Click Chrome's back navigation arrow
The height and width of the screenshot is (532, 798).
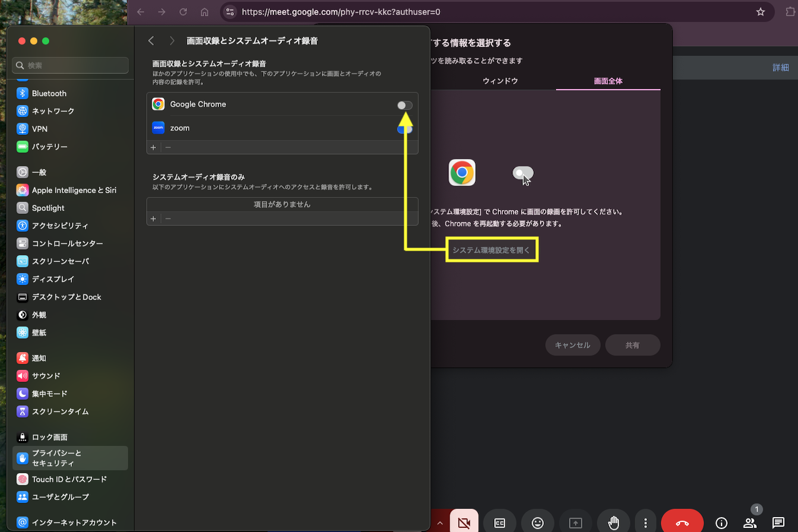point(140,12)
